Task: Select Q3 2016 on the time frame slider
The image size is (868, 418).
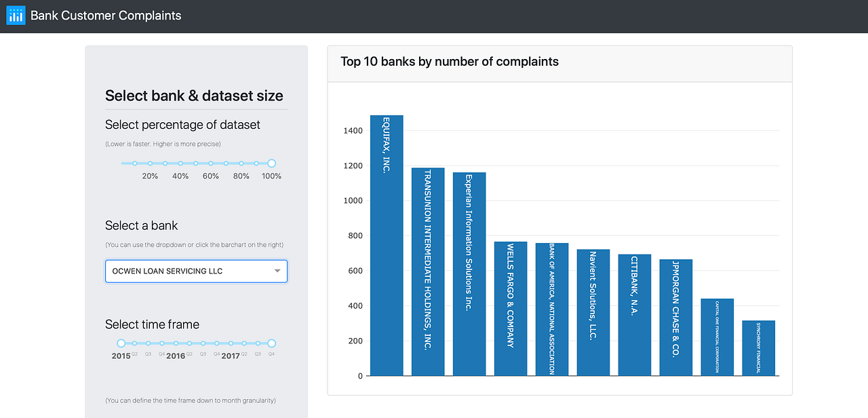Action: pyautogui.click(x=201, y=343)
